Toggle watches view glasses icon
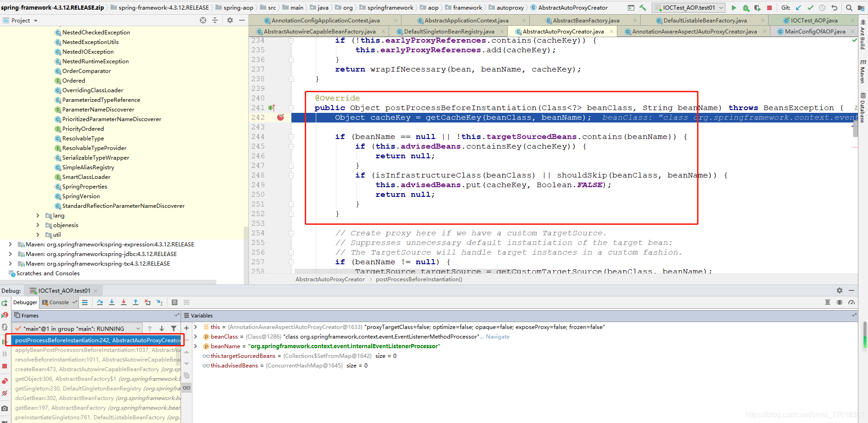This screenshot has height=423, width=868. click(x=187, y=388)
